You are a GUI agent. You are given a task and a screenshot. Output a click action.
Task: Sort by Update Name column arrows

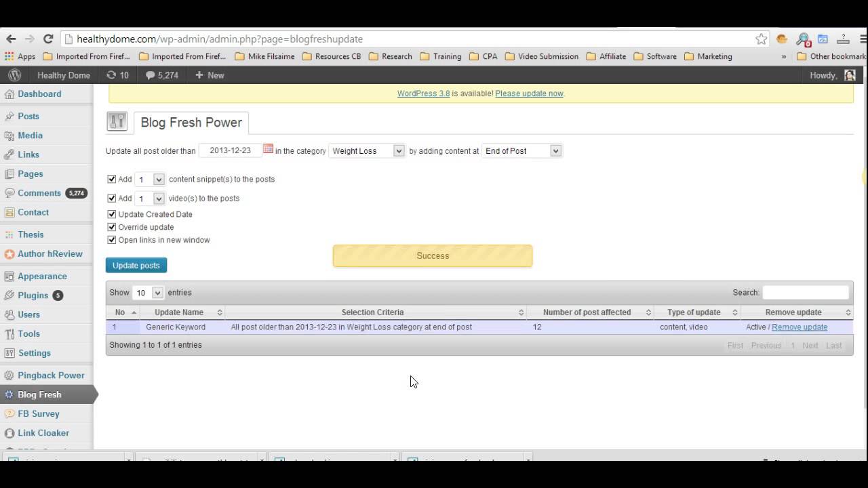pyautogui.click(x=220, y=312)
